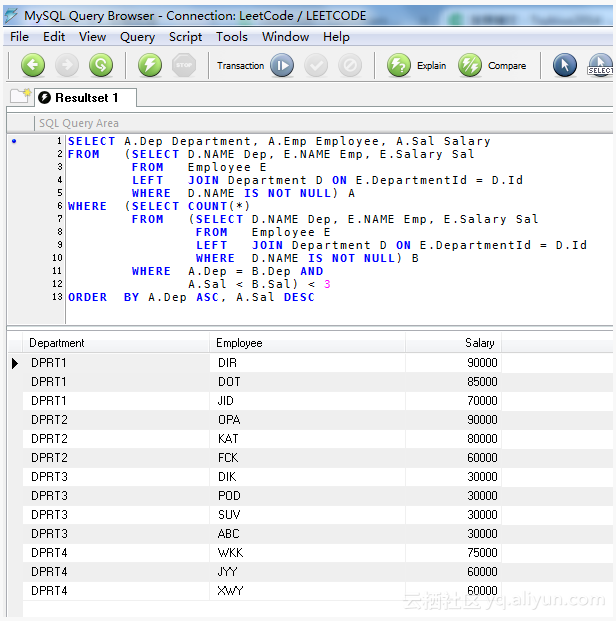Viewport: 616px width, 621px height.
Task: Click the Transaction label in toolbar
Action: (240, 65)
